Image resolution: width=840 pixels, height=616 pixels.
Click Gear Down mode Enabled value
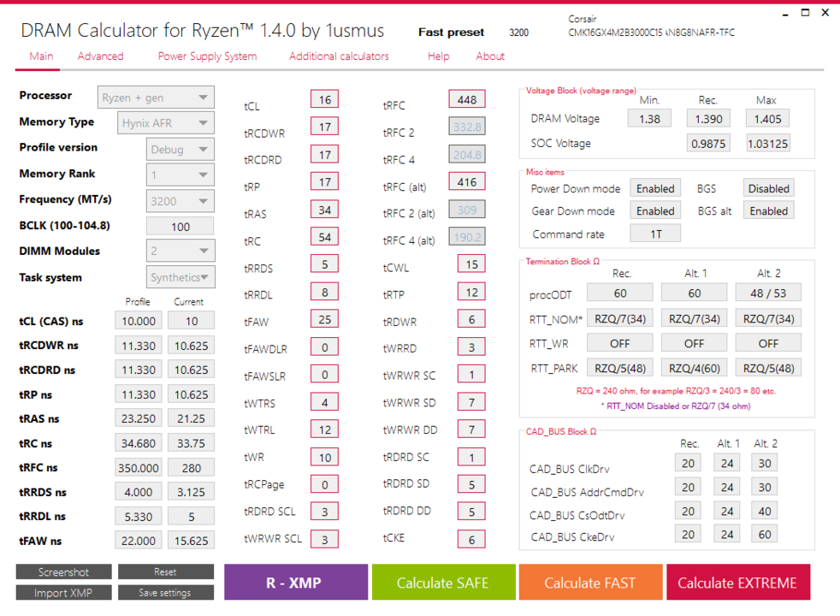[655, 211]
